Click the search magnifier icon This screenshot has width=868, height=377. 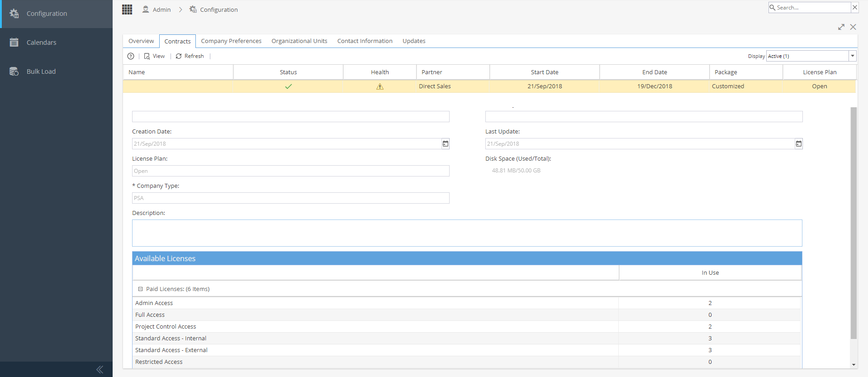click(x=773, y=8)
